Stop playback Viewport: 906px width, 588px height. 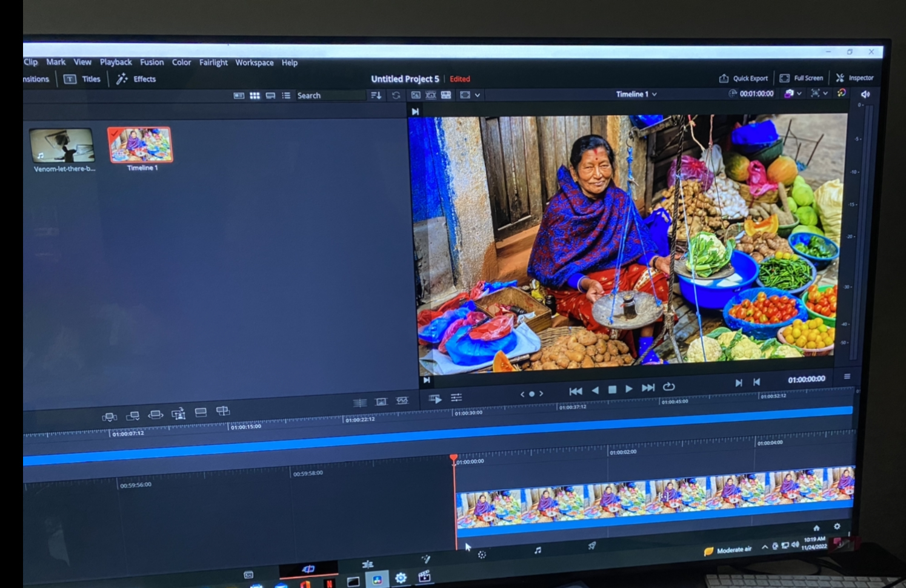612,389
